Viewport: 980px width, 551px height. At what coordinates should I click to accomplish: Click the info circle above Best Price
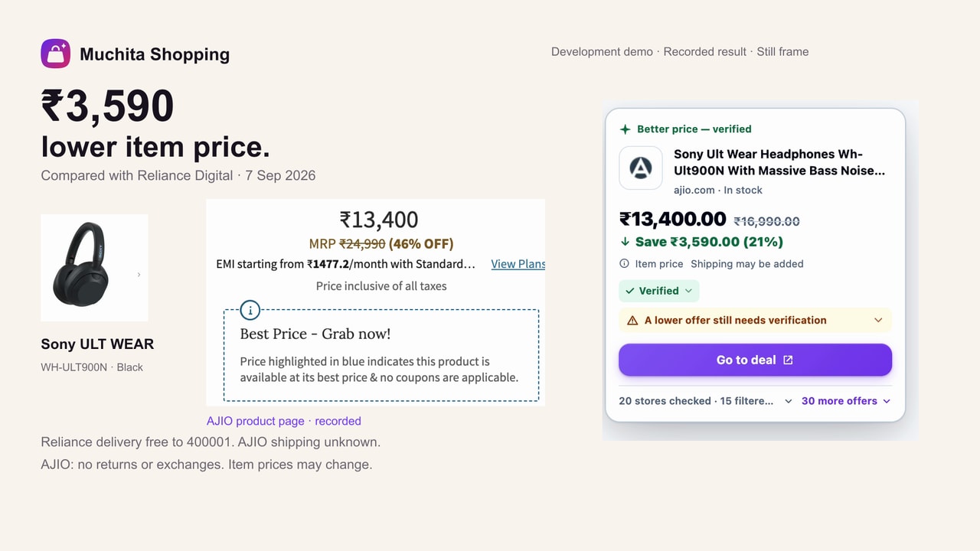[250, 310]
